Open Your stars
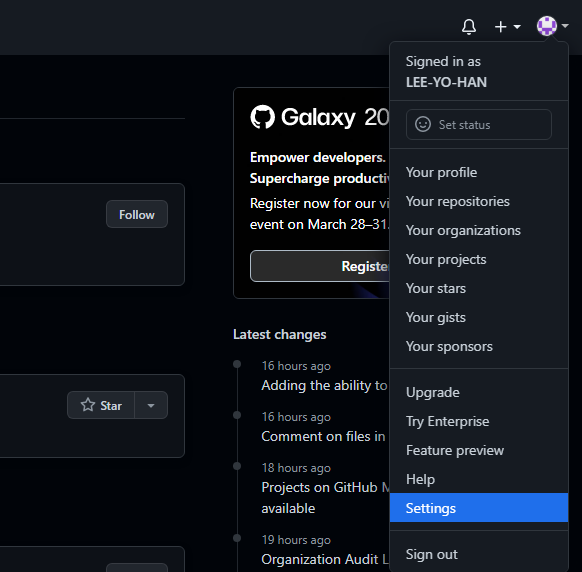 [x=479, y=288]
